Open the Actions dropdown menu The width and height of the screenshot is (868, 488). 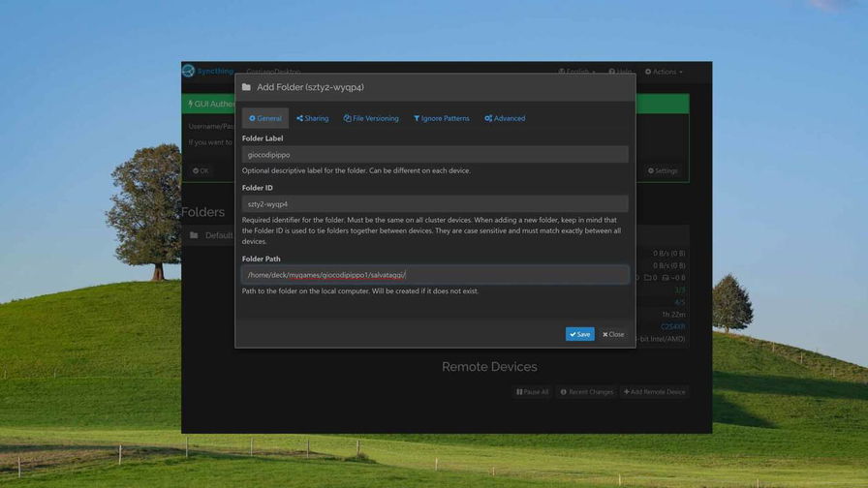tap(664, 72)
